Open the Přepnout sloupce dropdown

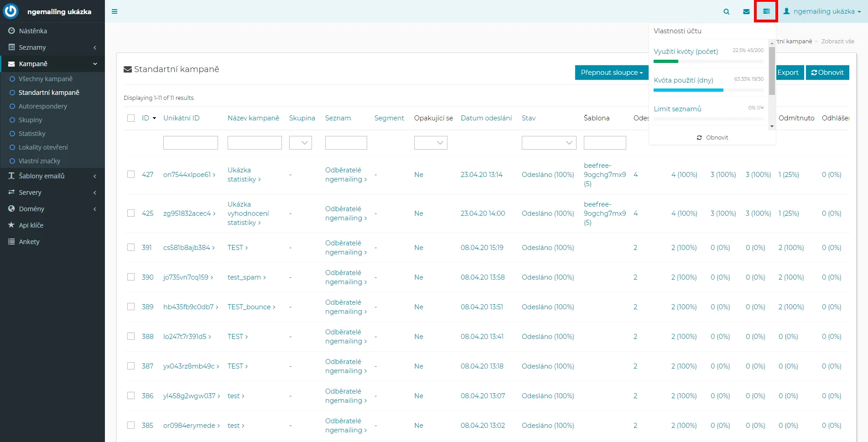[x=611, y=73]
